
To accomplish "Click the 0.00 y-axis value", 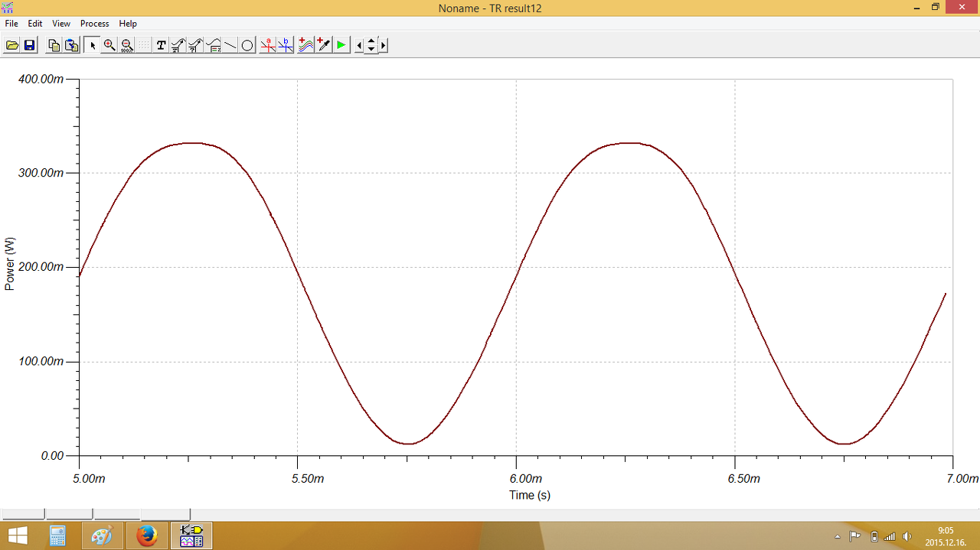I will [x=51, y=456].
